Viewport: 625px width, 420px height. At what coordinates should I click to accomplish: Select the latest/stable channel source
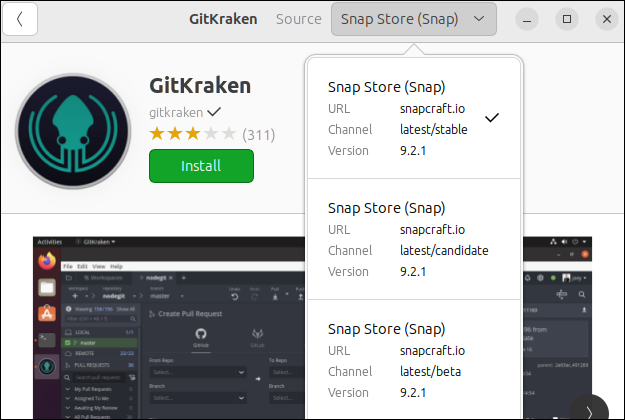(x=414, y=118)
